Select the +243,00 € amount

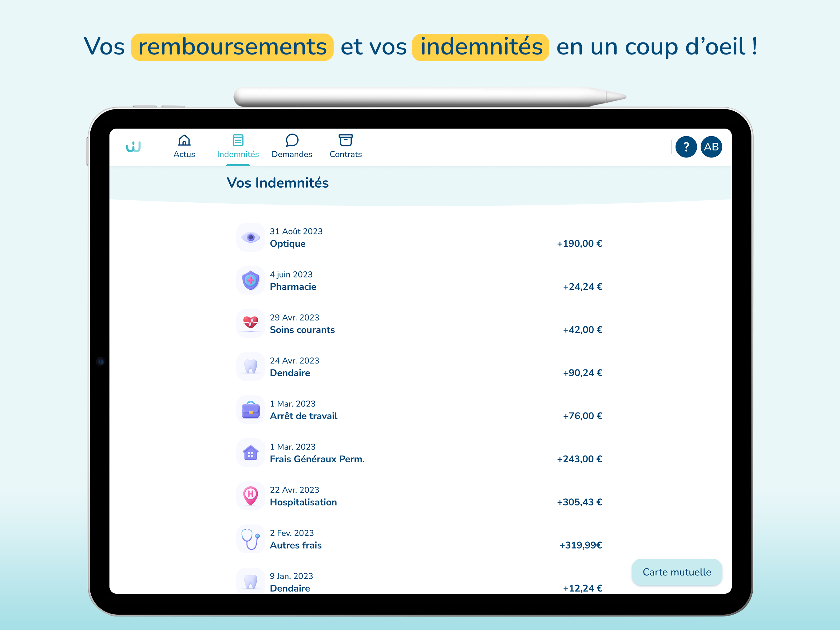(x=580, y=459)
